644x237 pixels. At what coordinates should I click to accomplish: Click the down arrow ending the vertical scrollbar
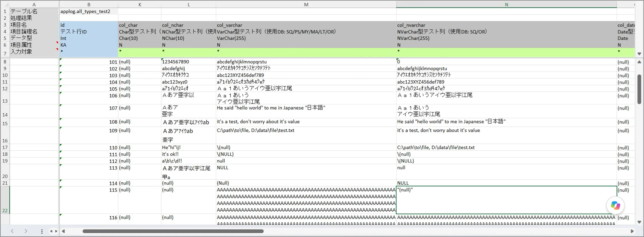639,222
